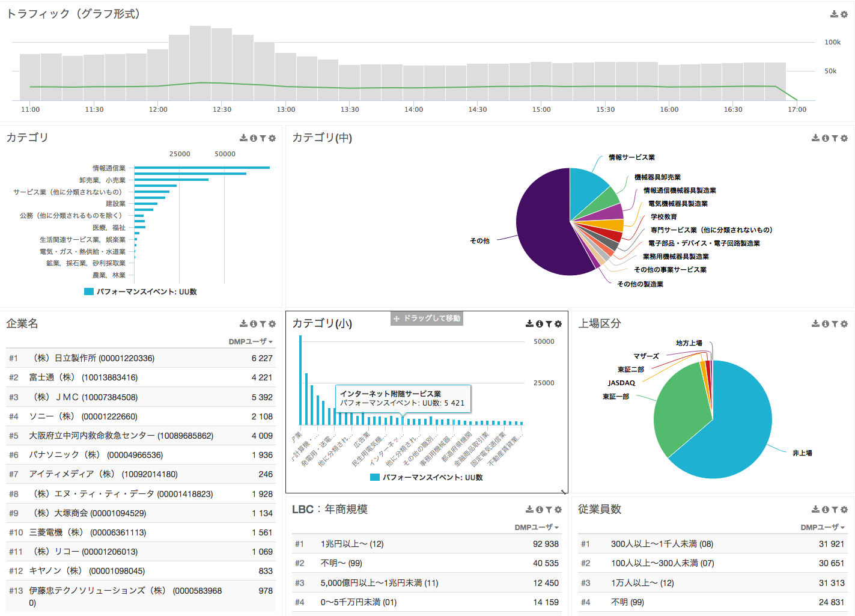
Task: Click download icon in 企業名 panel
Action: coord(243,324)
